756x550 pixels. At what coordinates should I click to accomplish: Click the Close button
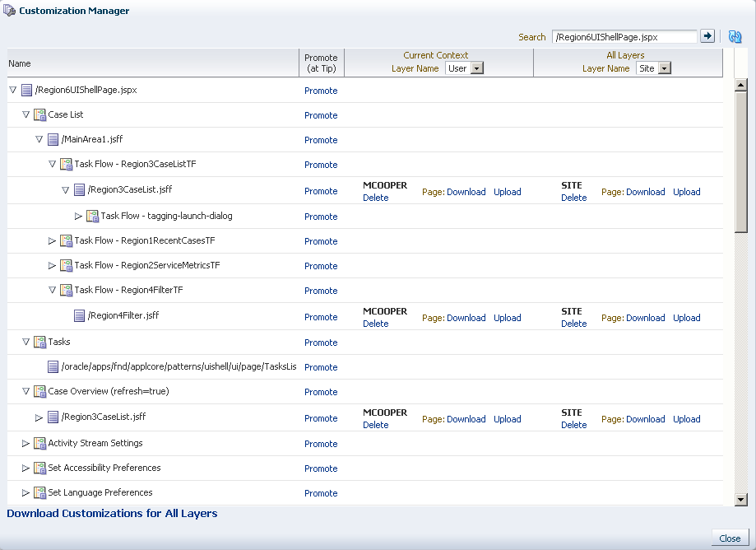tap(729, 538)
